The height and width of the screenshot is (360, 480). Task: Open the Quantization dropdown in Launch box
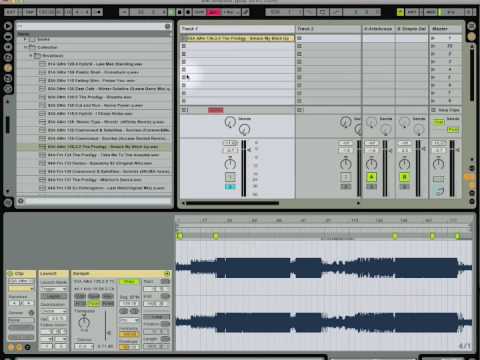53,311
